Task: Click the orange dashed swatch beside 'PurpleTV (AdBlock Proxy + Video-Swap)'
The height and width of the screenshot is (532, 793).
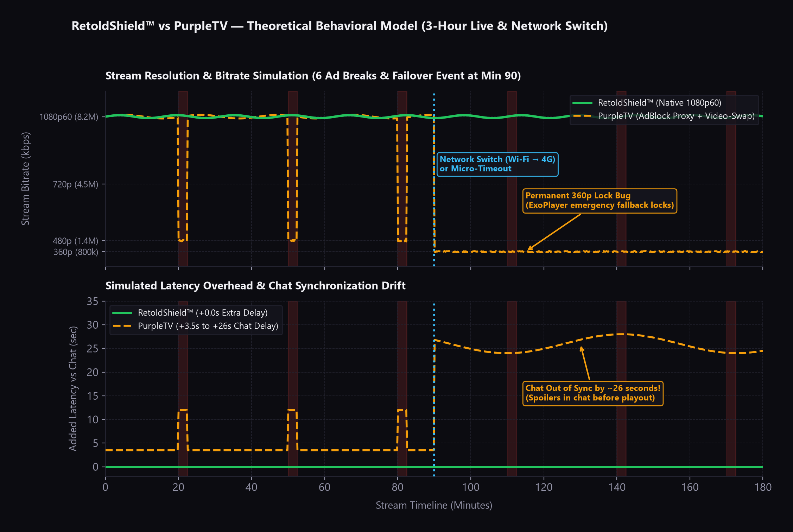Action: [x=583, y=116]
